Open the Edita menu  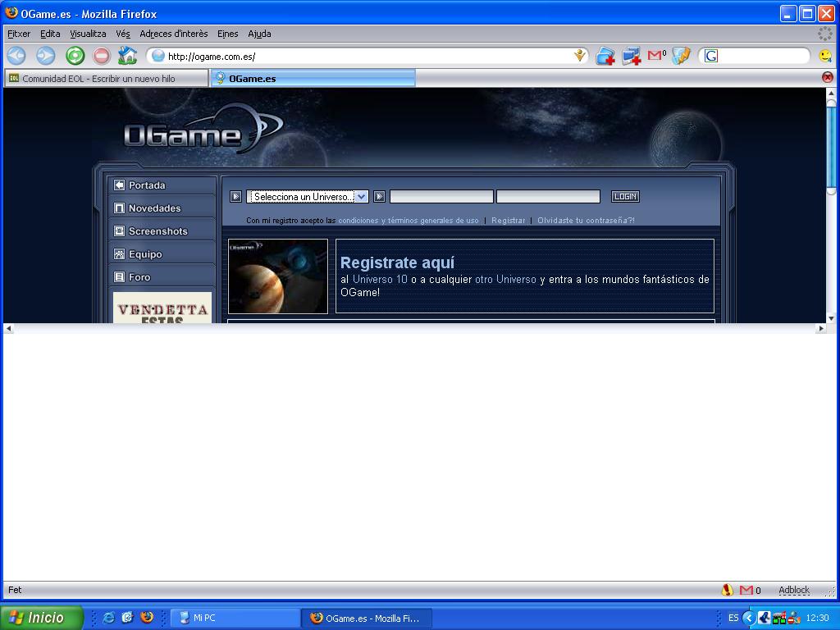tap(50, 34)
